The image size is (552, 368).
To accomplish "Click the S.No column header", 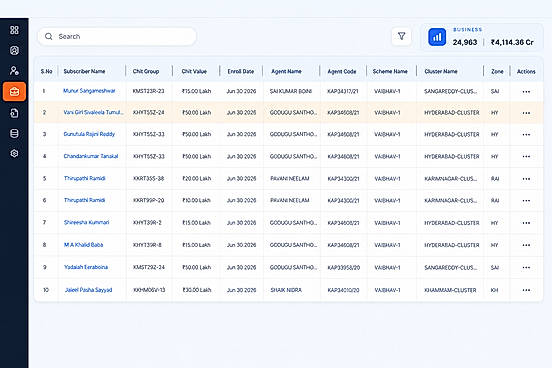I will (46, 71).
